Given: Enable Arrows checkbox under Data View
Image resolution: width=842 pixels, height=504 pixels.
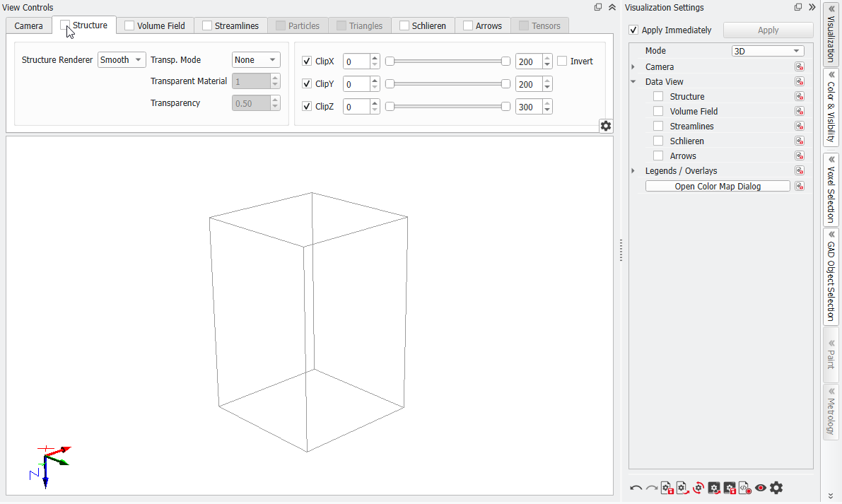Looking at the screenshot, I should tap(657, 156).
